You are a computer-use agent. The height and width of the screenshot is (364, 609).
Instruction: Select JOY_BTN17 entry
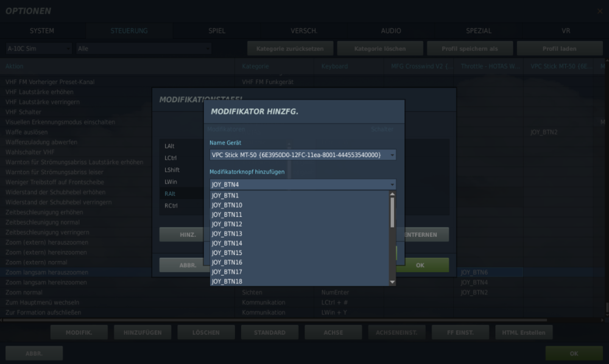point(300,271)
